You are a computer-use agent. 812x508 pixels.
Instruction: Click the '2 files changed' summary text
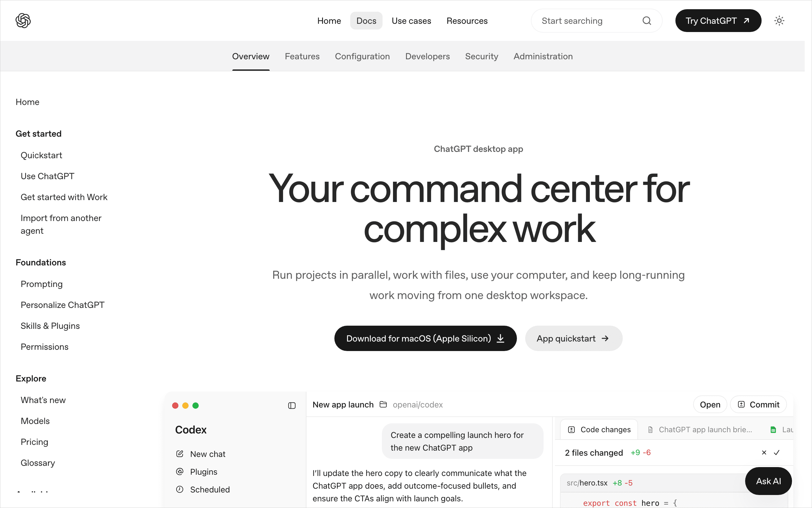pyautogui.click(x=594, y=453)
